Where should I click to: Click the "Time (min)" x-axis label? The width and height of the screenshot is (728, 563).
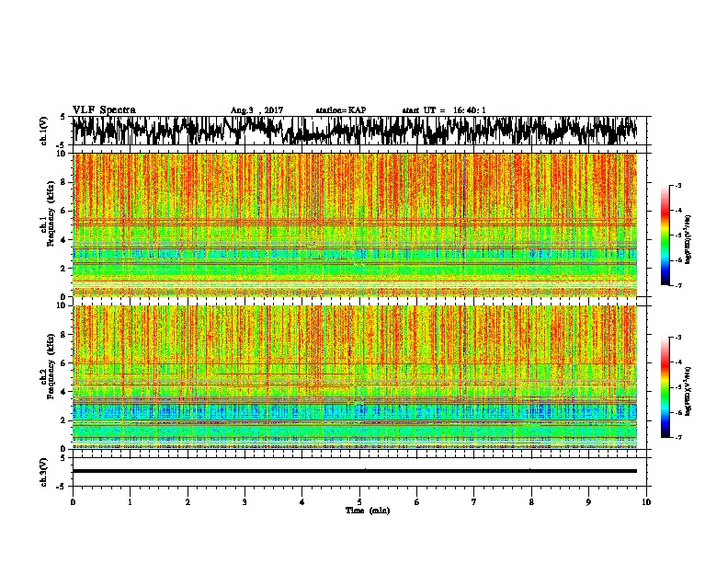[368, 511]
